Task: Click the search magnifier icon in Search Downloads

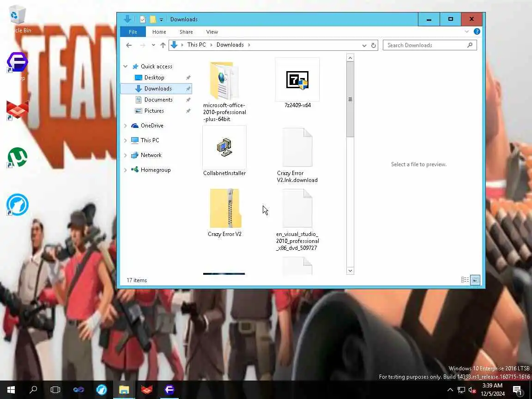Action: pos(470,45)
